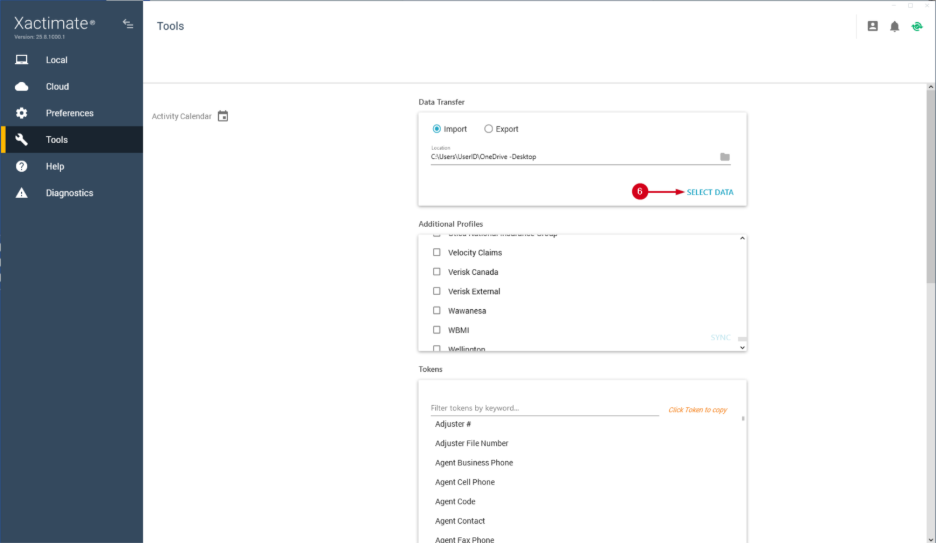Check the Wawanesa profile
The width and height of the screenshot is (936, 543).
tap(437, 310)
